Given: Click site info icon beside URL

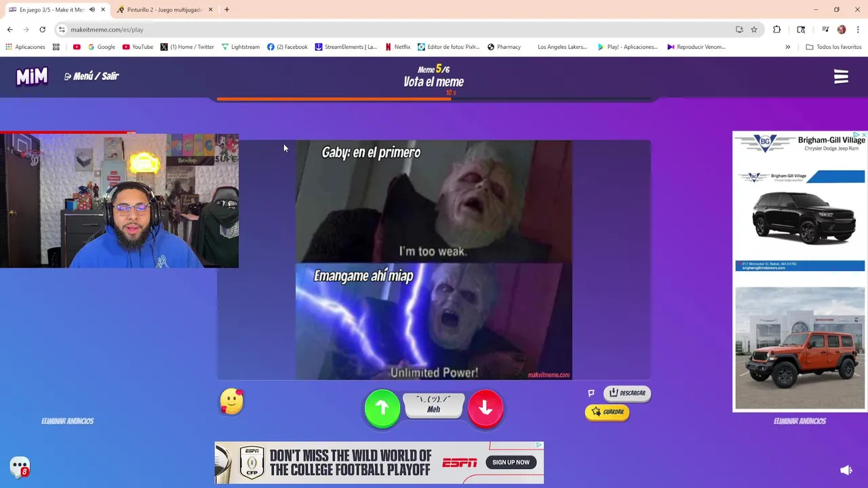Looking at the screenshot, I should (x=62, y=29).
